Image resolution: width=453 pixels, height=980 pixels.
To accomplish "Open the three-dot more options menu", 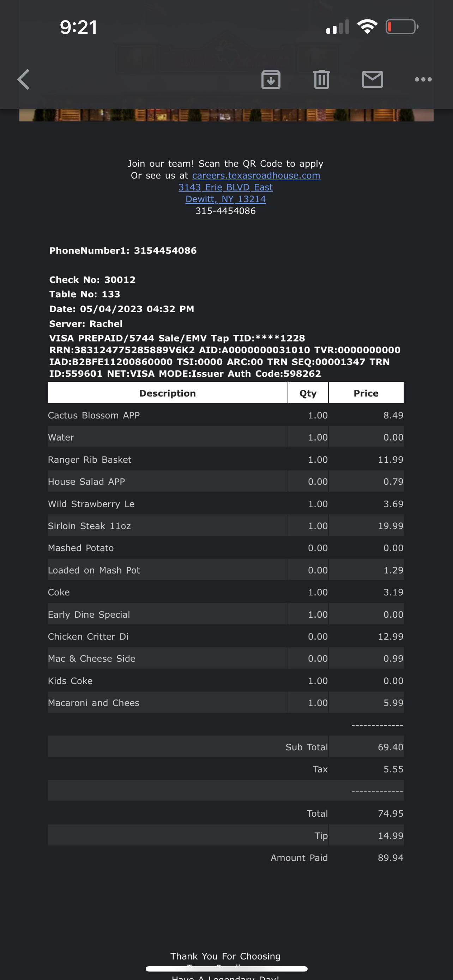I will [x=423, y=79].
